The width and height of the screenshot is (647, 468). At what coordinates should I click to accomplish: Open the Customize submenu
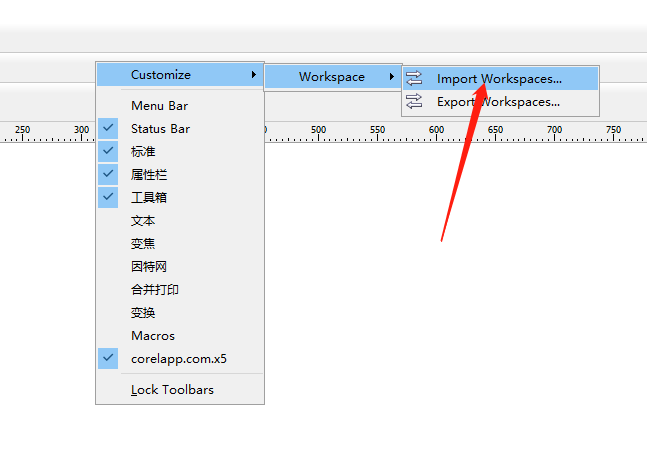click(x=180, y=75)
